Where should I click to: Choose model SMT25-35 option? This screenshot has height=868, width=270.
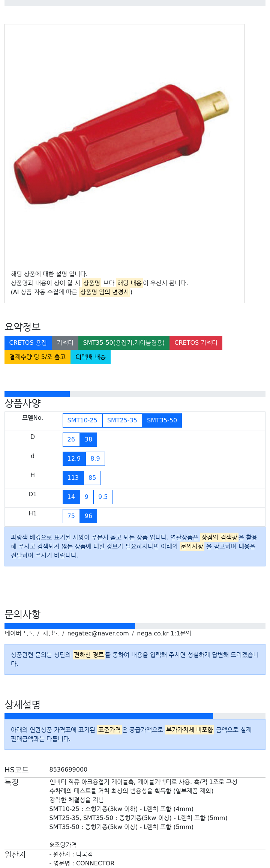pos(122,420)
